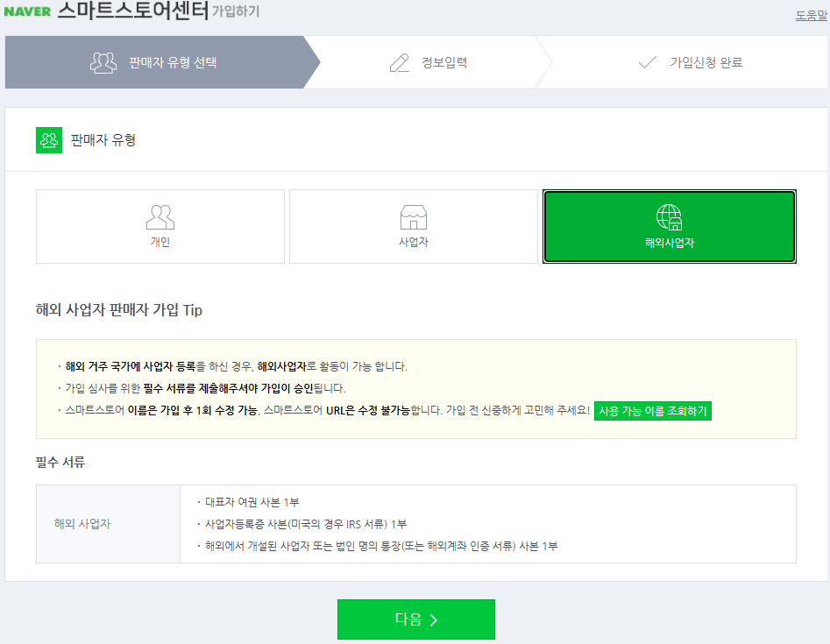Screen dimensions: 830x644
Task: Click the 해외사업자 globe store icon
Action: (669, 217)
